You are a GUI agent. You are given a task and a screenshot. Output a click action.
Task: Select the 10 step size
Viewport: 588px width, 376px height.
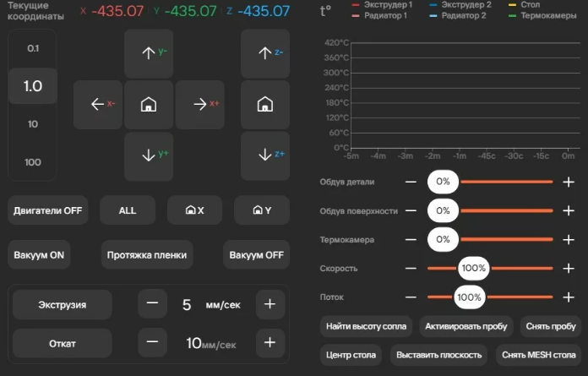pos(33,124)
